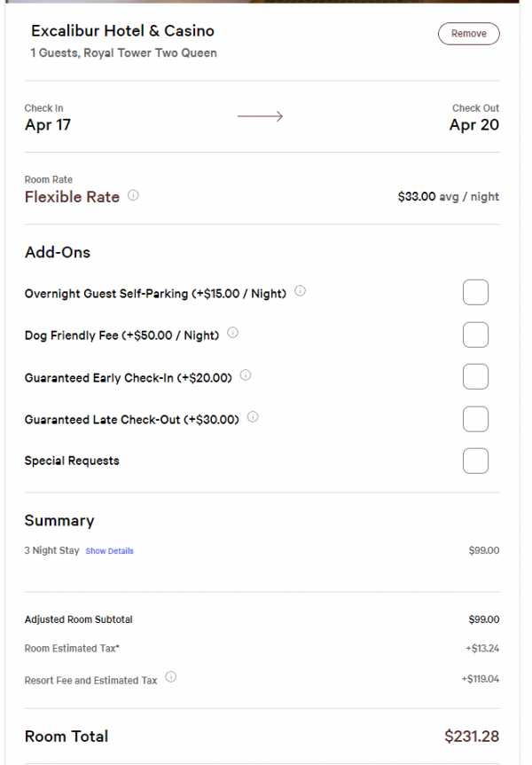The width and height of the screenshot is (532, 765).
Task: Check the Dog Friendly Fee add-on
Action: coord(475,335)
